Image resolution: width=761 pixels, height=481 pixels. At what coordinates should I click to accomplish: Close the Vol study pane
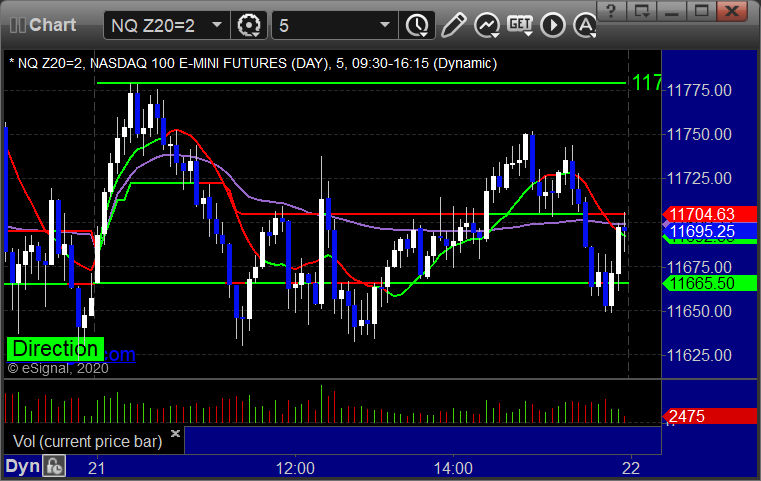click(x=175, y=433)
